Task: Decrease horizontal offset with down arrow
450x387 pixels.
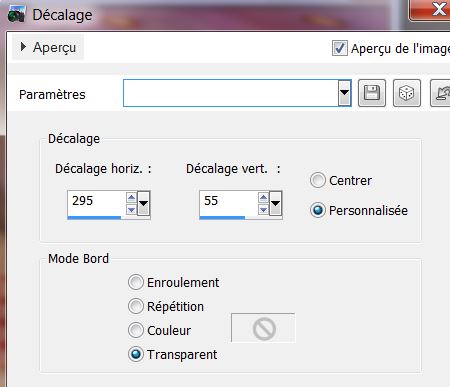Action: 131,209
